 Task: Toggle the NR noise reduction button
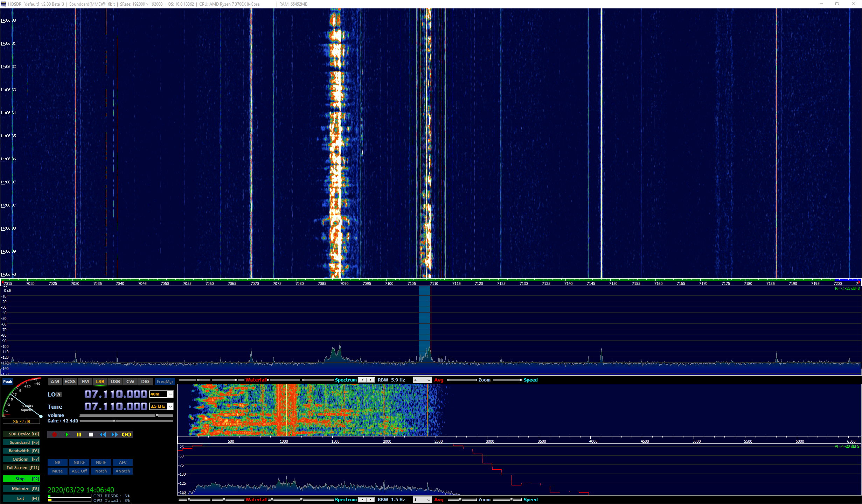pos(57,462)
